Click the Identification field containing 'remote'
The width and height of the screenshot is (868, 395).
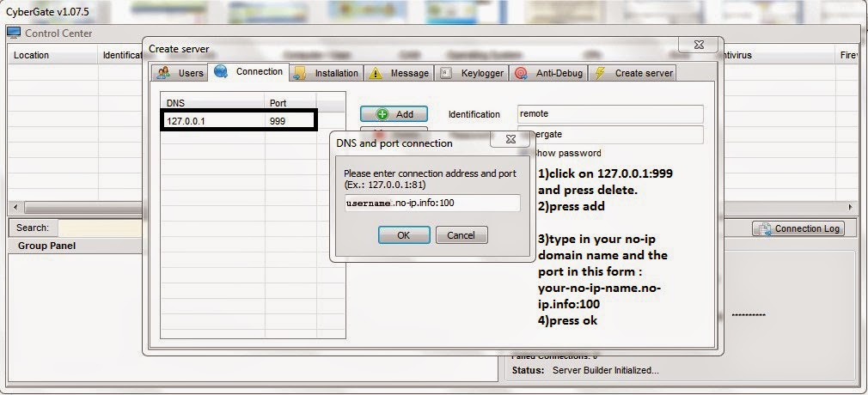pos(610,114)
